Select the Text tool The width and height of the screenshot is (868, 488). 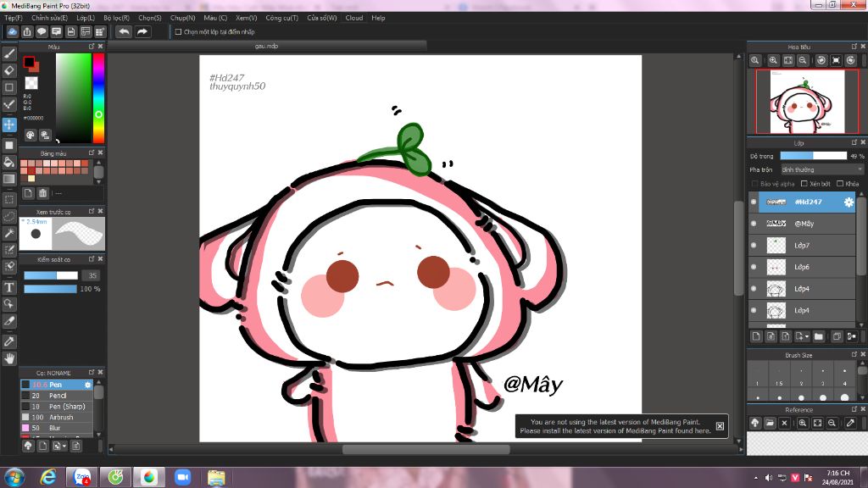(x=9, y=287)
